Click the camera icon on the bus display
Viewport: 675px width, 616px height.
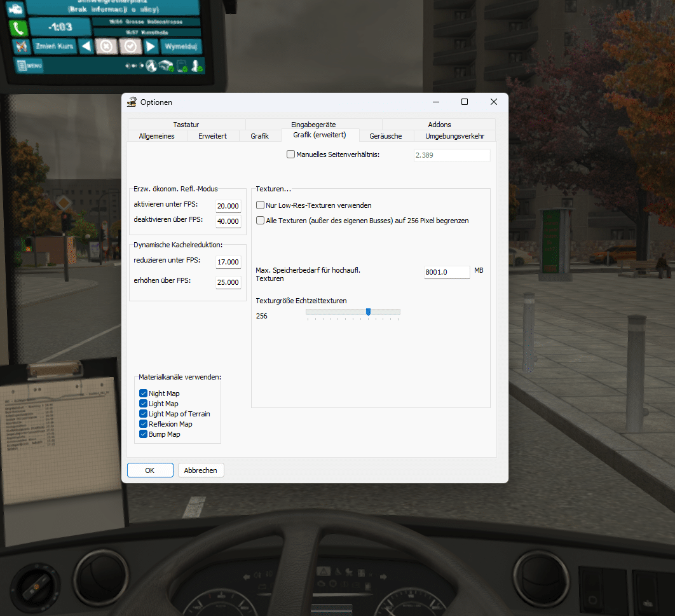17,8
